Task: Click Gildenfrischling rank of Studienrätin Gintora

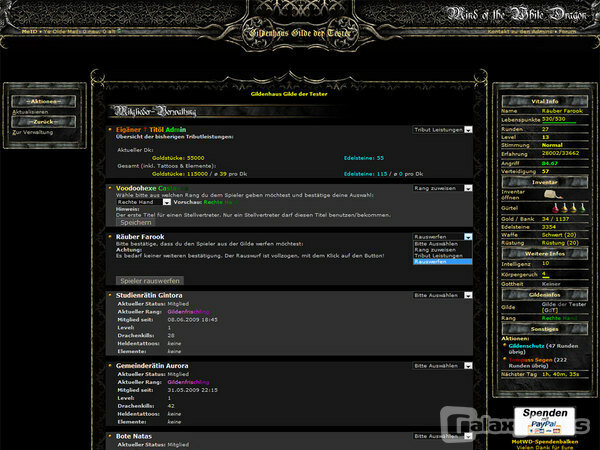Action: (188, 312)
